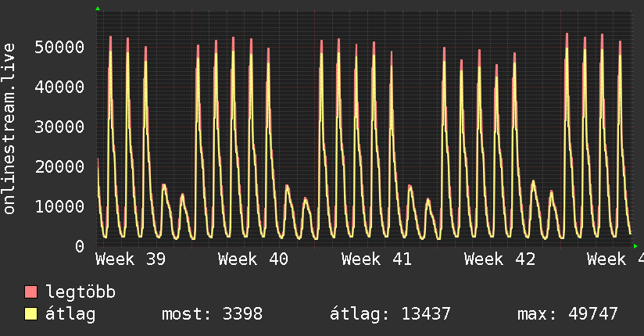The height and width of the screenshot is (336, 644).
Task: Click the most: 3398 statistic
Action: click(212, 314)
